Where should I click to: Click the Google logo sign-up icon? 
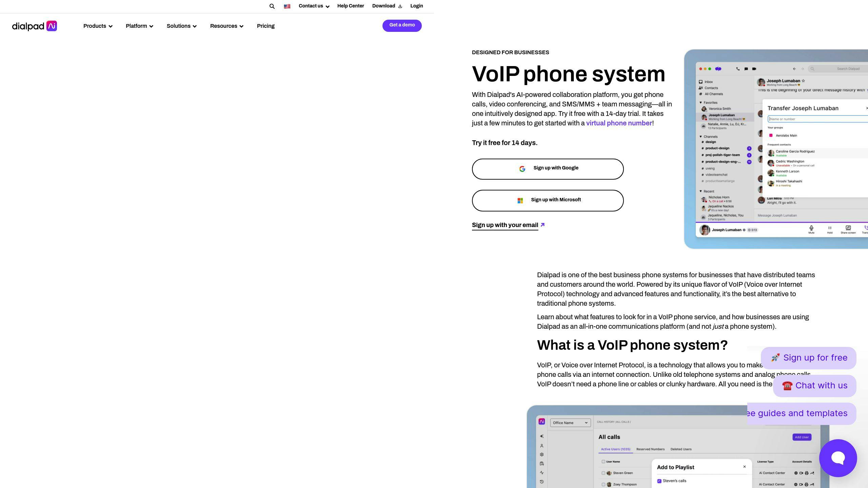(521, 168)
